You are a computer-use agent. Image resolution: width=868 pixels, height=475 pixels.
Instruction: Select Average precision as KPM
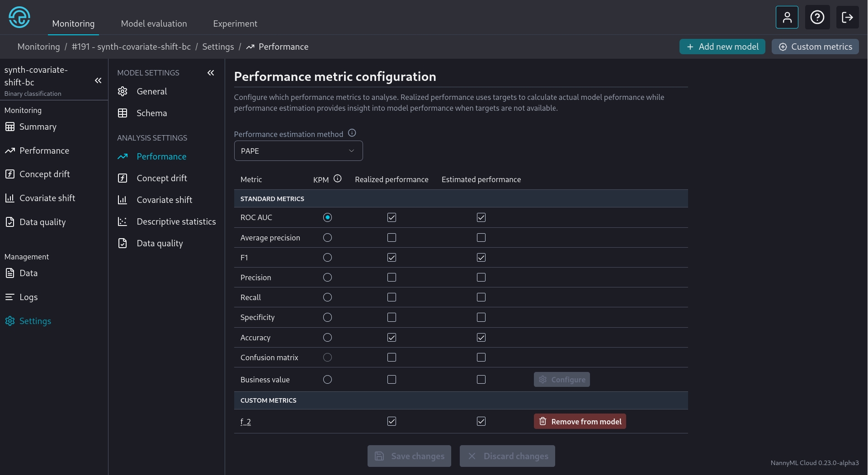click(x=327, y=238)
